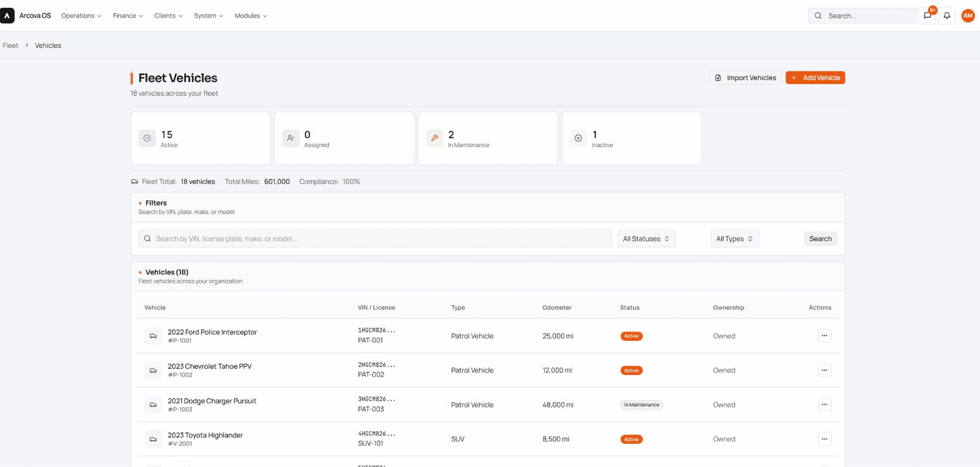Click the Odometer column header
This screenshot has width=980, height=467.
click(x=557, y=307)
